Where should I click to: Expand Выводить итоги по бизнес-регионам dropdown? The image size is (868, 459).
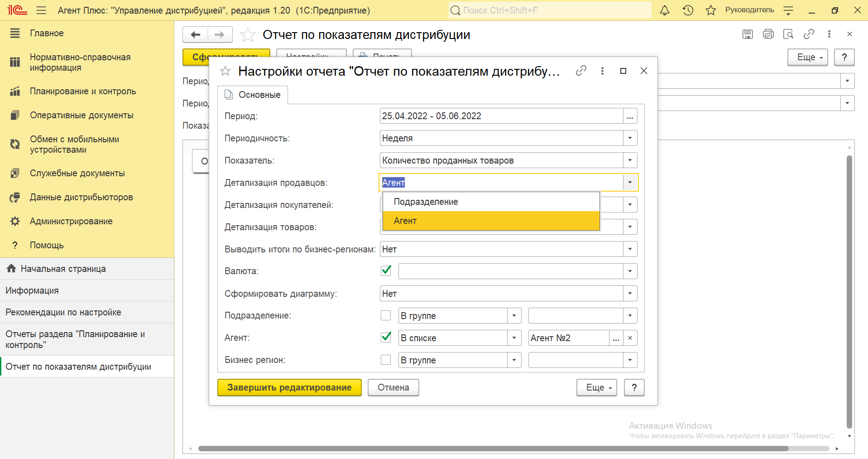click(630, 249)
